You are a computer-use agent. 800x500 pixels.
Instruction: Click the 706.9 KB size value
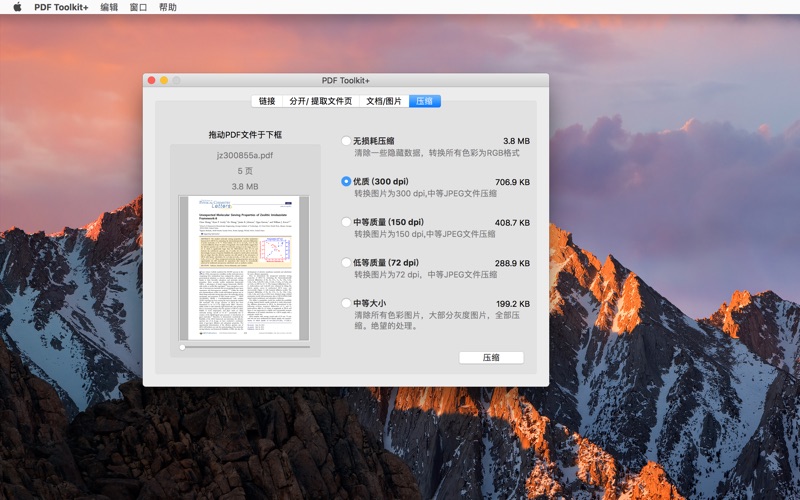512,182
